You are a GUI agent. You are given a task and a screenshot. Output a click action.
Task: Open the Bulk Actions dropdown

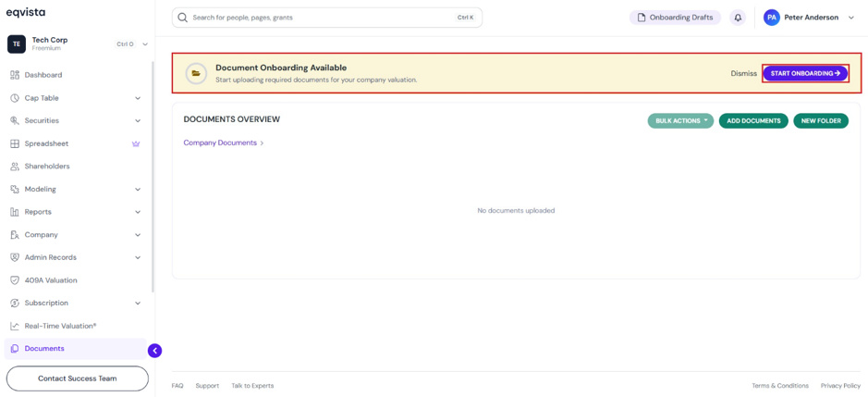coord(680,121)
